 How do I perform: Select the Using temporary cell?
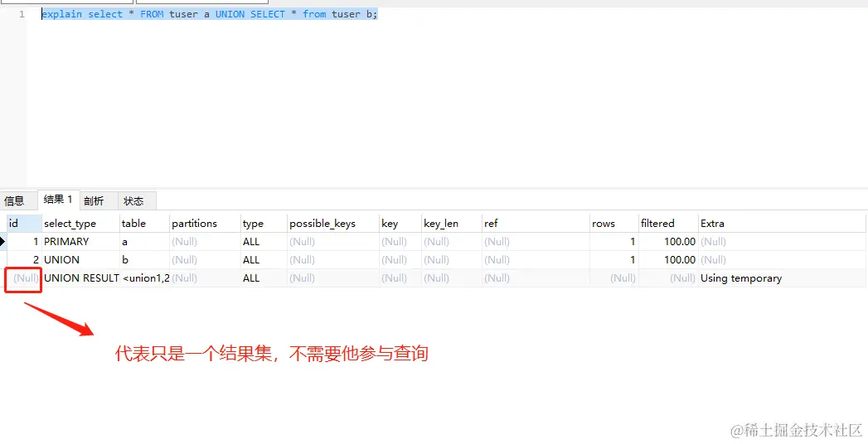(x=782, y=278)
